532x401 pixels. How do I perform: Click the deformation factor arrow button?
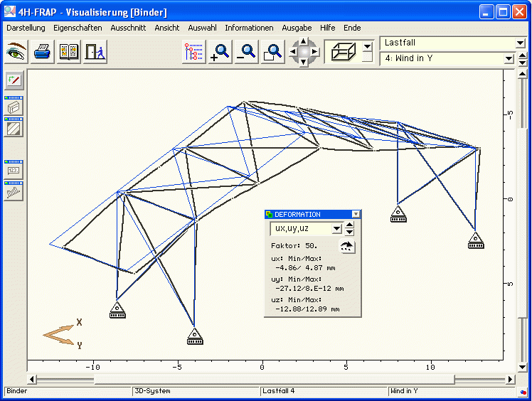(x=346, y=247)
